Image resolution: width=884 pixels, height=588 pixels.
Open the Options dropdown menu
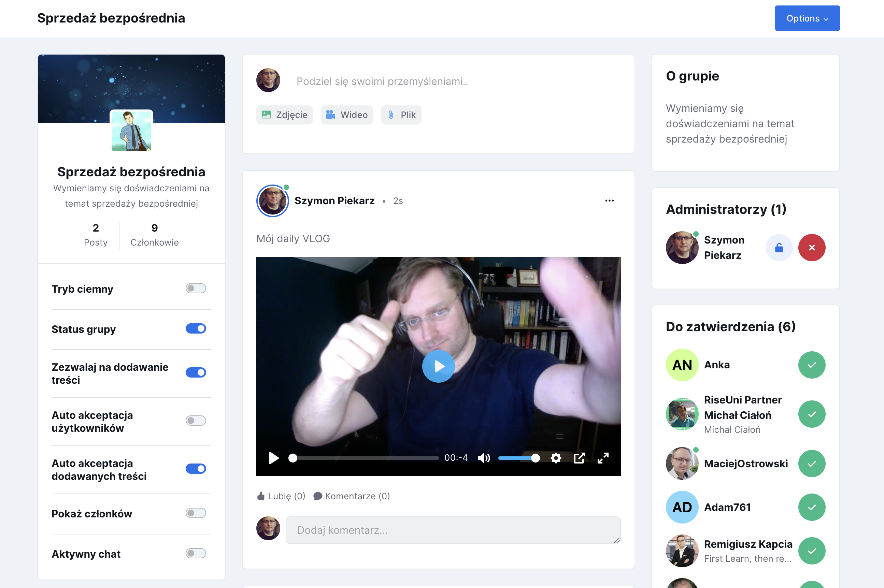coord(807,18)
